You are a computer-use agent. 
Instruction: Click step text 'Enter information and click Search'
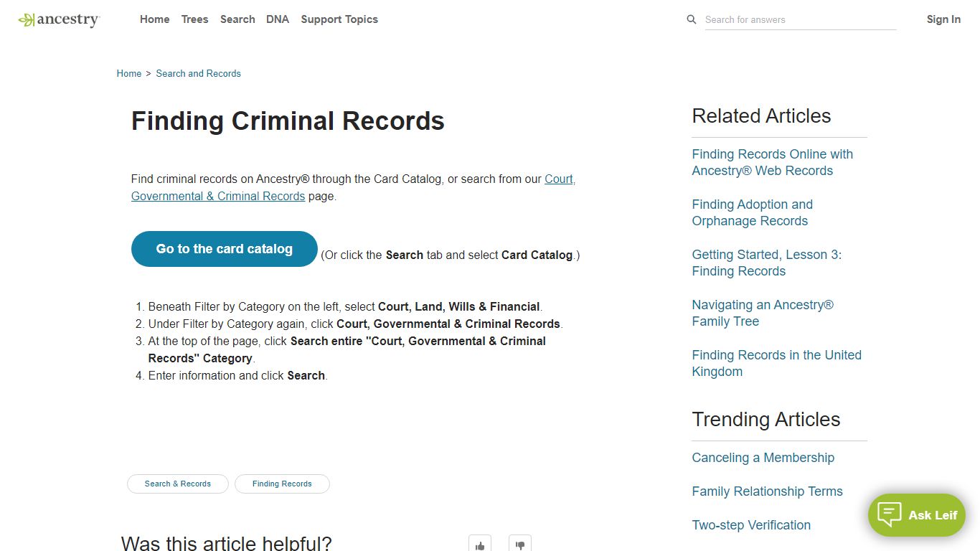pos(237,375)
